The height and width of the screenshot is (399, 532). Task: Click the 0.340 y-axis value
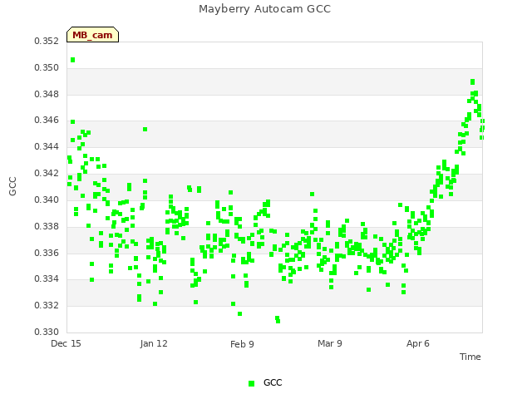pos(47,199)
